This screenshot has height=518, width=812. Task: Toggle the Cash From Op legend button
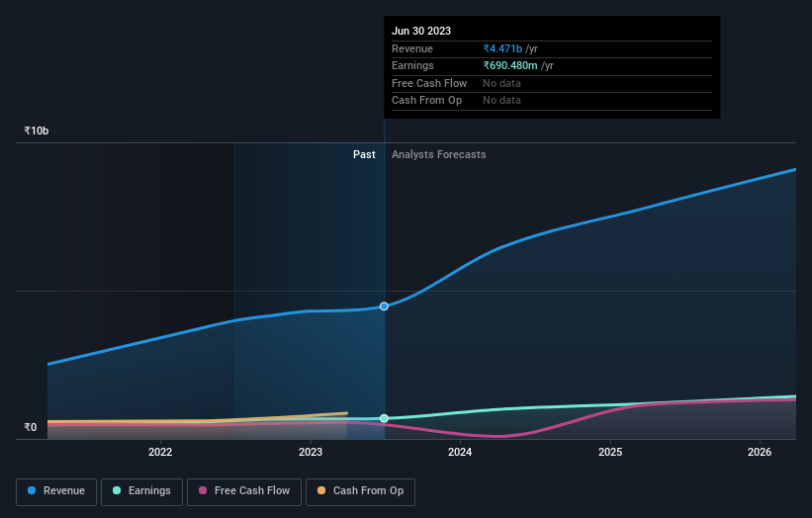[360, 491]
